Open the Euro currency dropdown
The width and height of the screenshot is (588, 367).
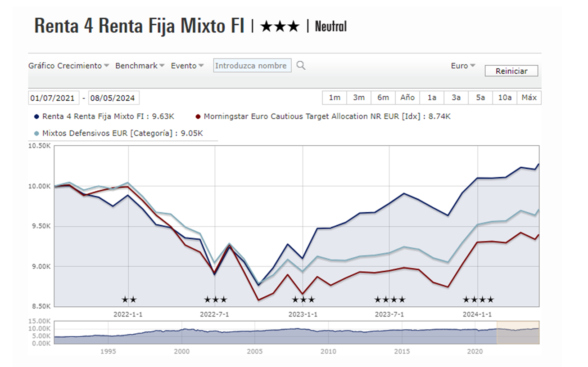(x=463, y=66)
